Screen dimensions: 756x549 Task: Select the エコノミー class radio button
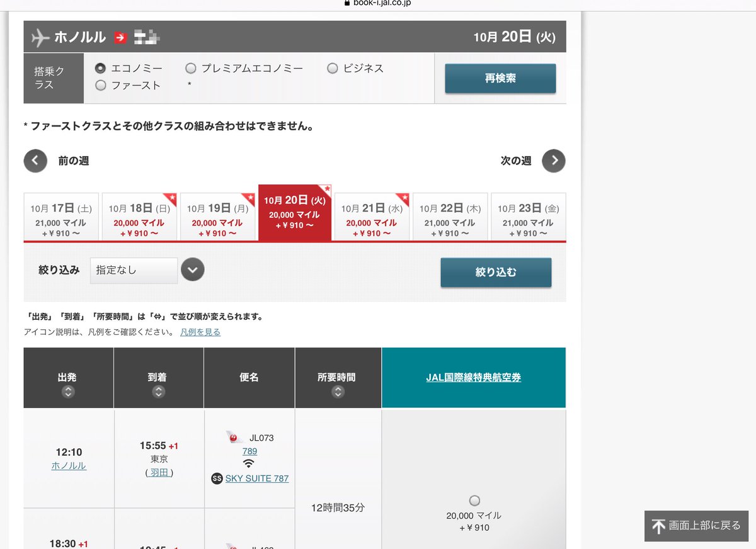coord(100,68)
